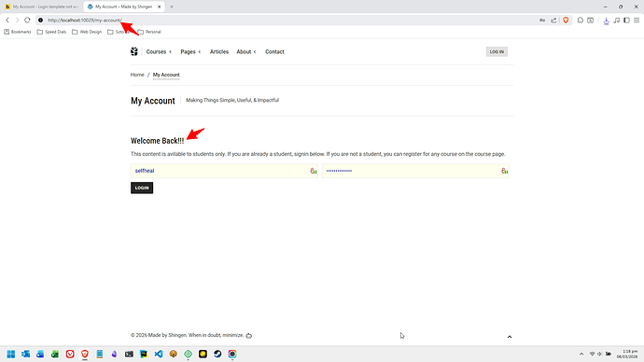644x362 pixels.
Task: Open a new browser tab
Action: click(x=172, y=7)
